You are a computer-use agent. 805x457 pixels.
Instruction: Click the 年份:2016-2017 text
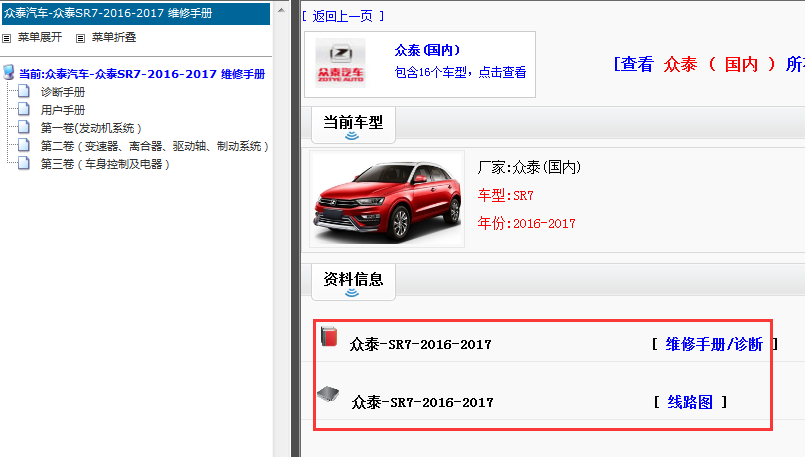click(x=527, y=223)
